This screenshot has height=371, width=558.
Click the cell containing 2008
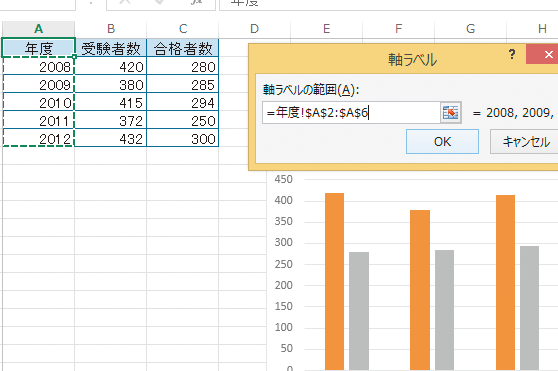tap(38, 66)
